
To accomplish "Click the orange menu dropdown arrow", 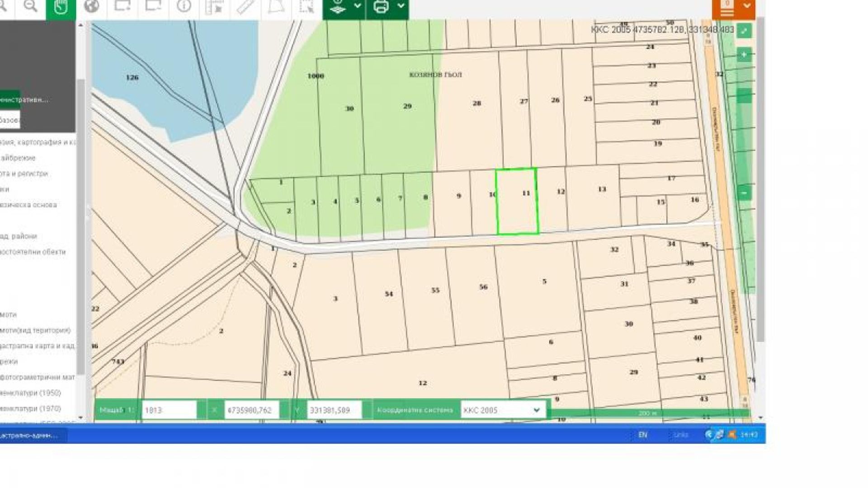I will coord(747,6).
